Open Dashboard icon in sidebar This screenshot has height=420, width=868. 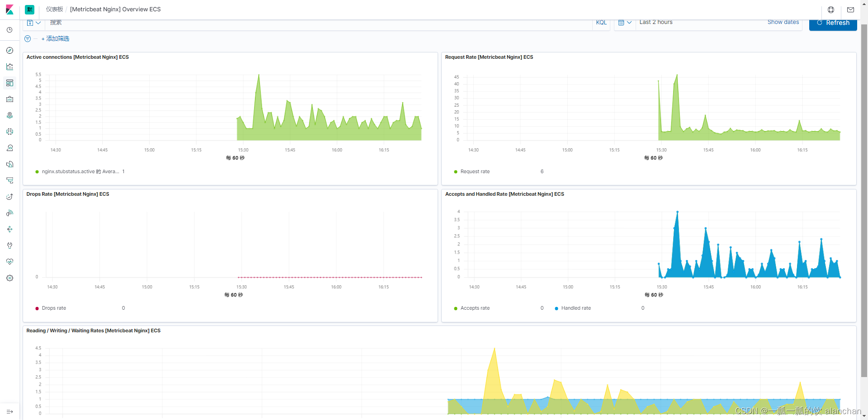[x=9, y=83]
